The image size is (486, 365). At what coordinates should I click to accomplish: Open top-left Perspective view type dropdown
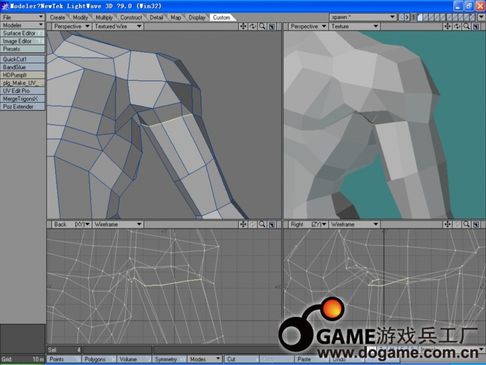71,26
